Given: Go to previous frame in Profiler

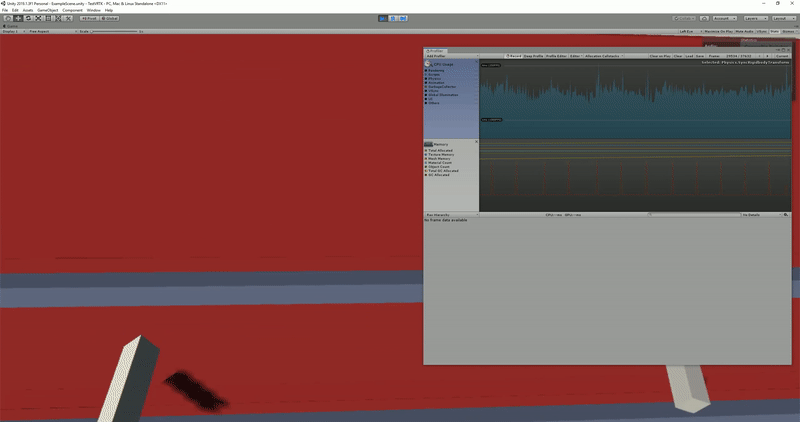Looking at the screenshot, I should coord(759,56).
